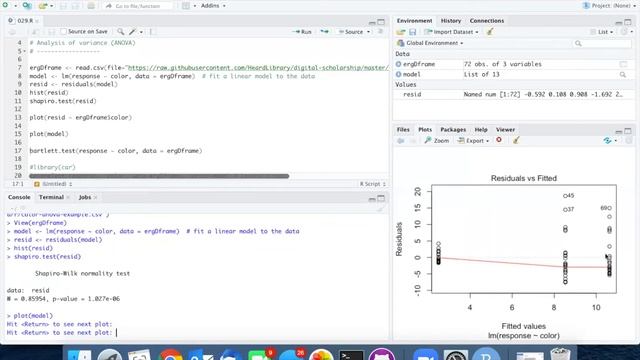Screen dimensions: 640x360
Task: Remove the current plot with red X
Action: point(499,140)
